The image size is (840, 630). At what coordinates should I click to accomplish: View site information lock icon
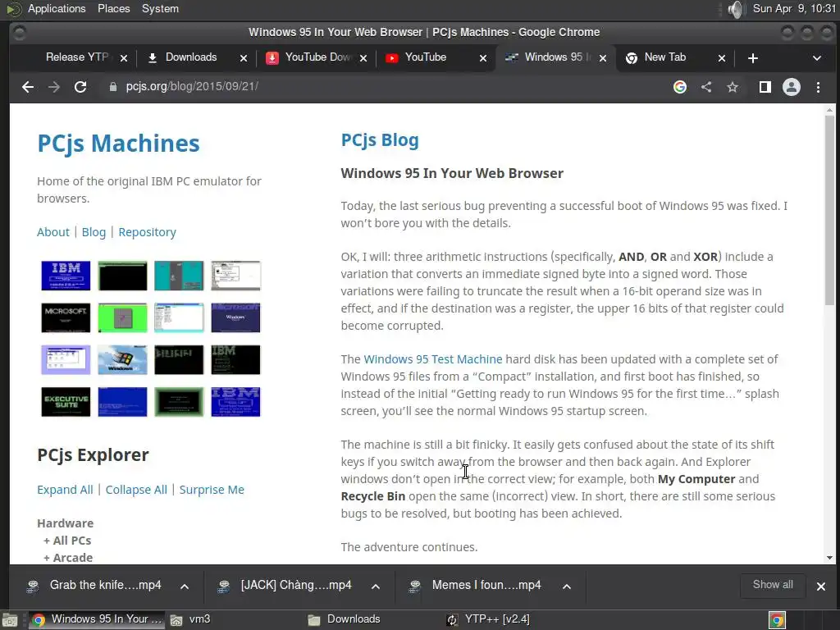point(112,87)
